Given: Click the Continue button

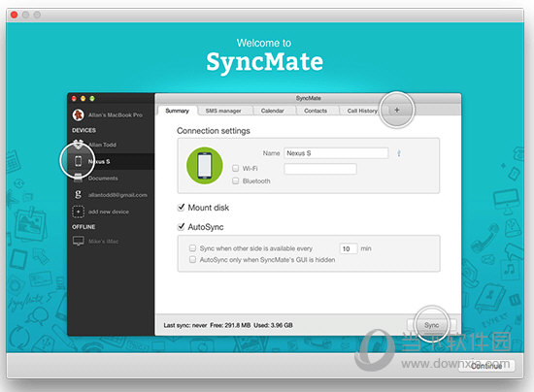Looking at the screenshot, I should tap(486, 366).
